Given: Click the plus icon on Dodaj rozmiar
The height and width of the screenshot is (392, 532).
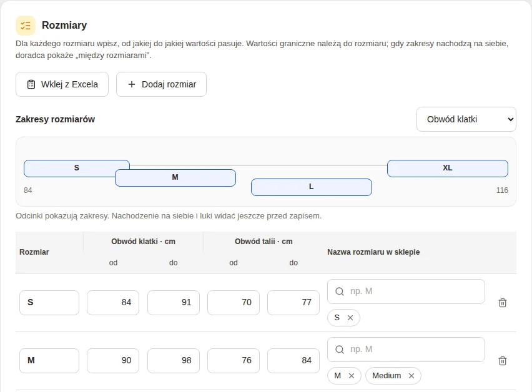Looking at the screenshot, I should 132,84.
